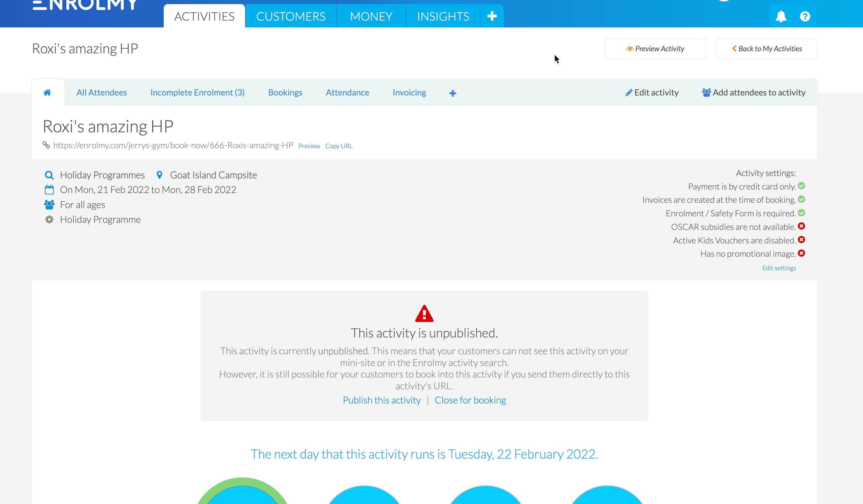Click the green-ringed circle chart
Screen dimensions: 863x504
coord(242,491)
